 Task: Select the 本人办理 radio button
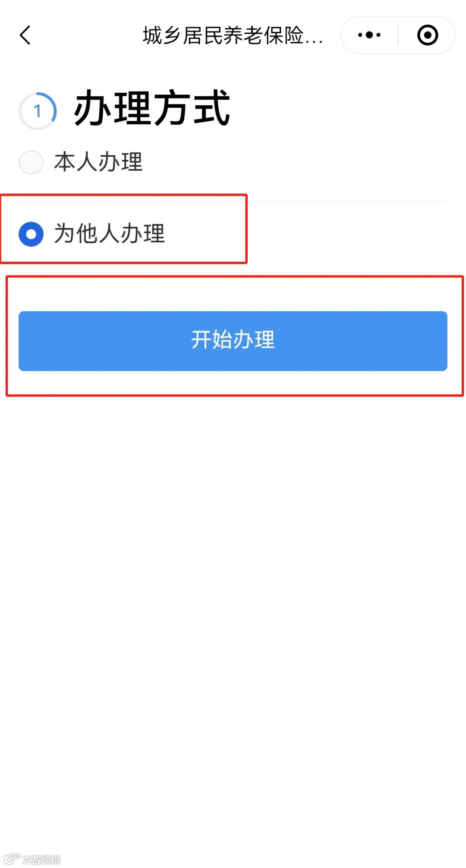31,162
